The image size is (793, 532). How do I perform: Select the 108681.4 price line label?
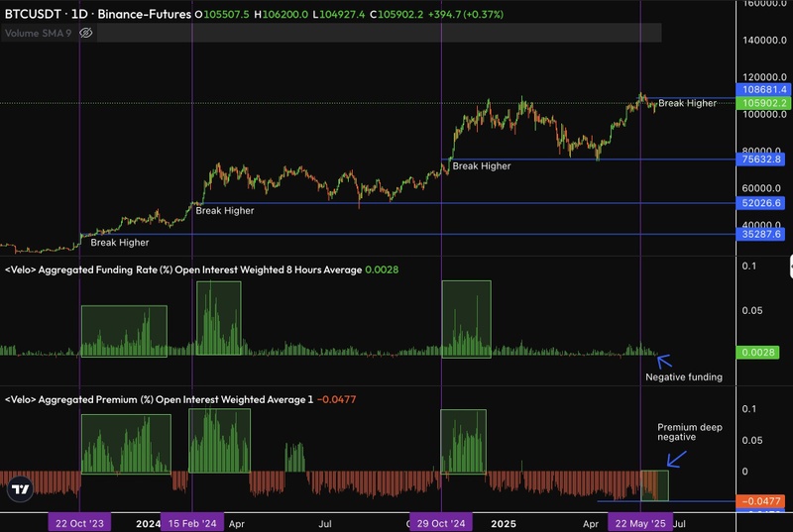763,89
